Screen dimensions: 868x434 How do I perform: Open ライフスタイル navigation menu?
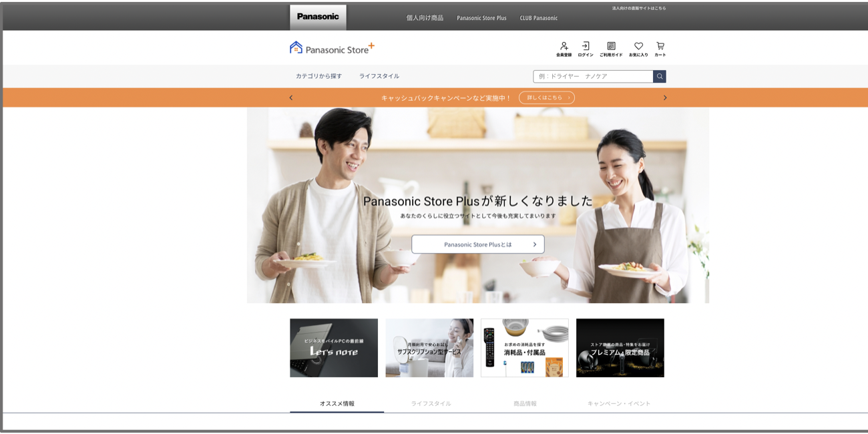point(379,76)
